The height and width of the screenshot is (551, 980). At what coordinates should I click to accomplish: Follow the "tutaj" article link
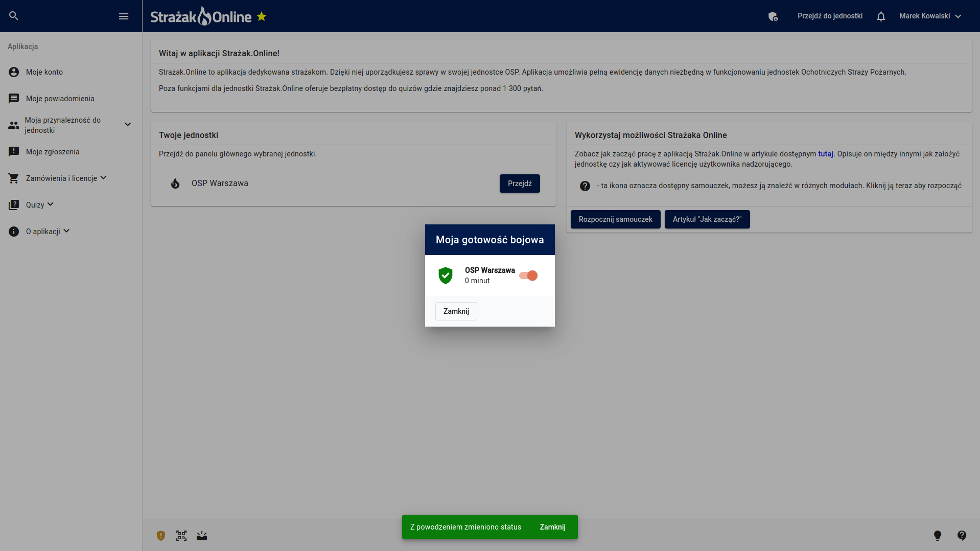tap(826, 154)
